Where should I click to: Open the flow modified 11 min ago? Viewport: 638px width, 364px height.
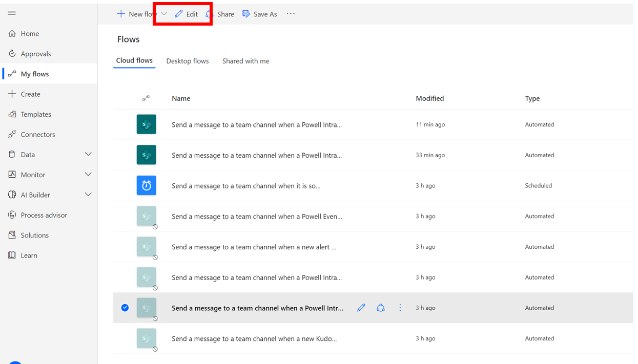click(257, 124)
